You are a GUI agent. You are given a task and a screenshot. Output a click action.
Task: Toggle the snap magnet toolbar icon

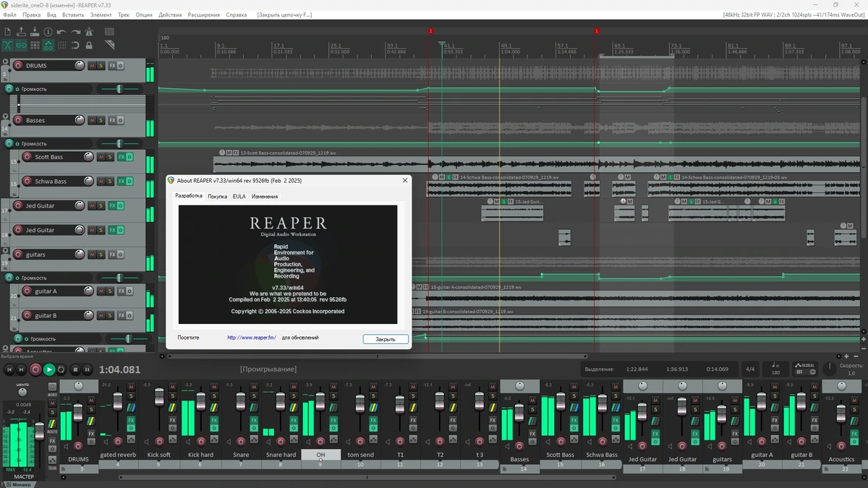(x=75, y=46)
